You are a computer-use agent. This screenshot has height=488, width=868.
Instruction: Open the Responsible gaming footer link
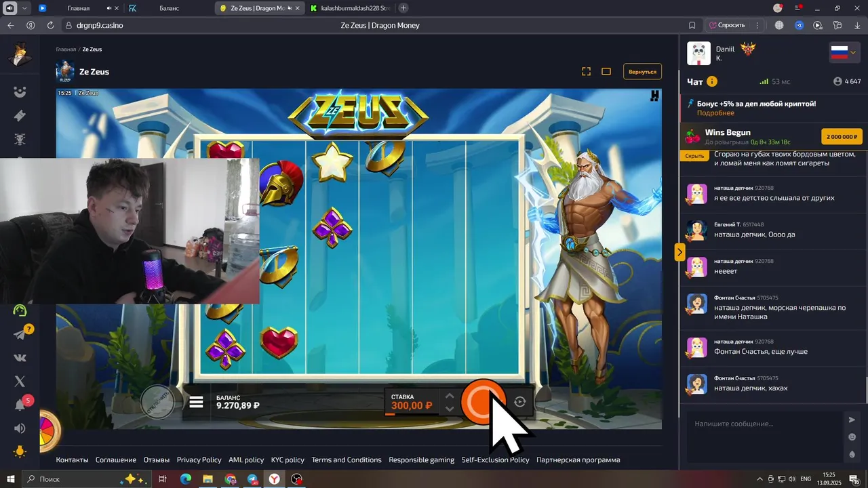click(x=422, y=460)
